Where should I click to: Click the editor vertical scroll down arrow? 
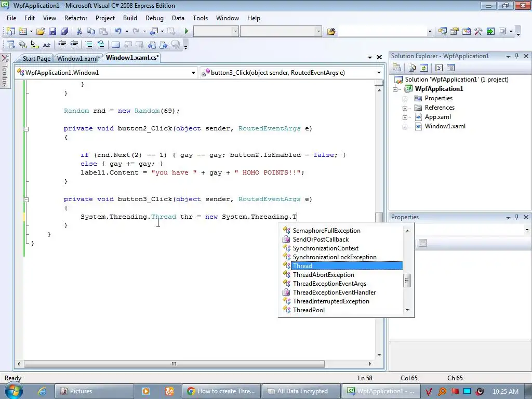tap(379, 355)
